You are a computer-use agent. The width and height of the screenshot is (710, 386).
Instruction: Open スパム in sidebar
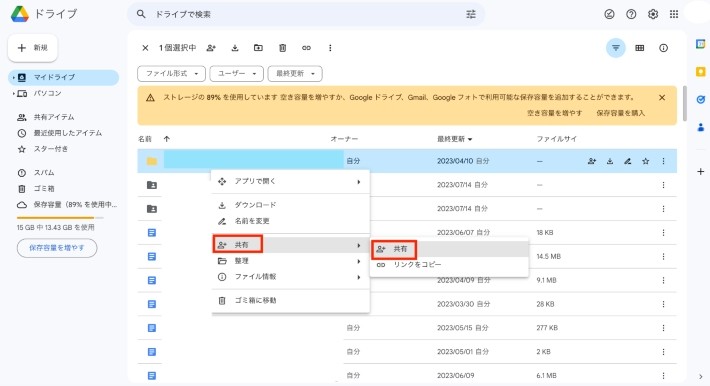point(44,173)
